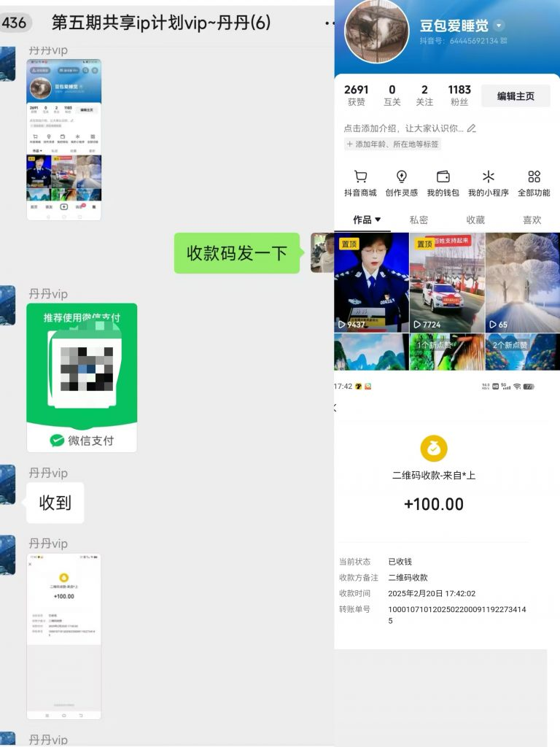Open video thumbnail labeled 2个新点赞

[523, 352]
